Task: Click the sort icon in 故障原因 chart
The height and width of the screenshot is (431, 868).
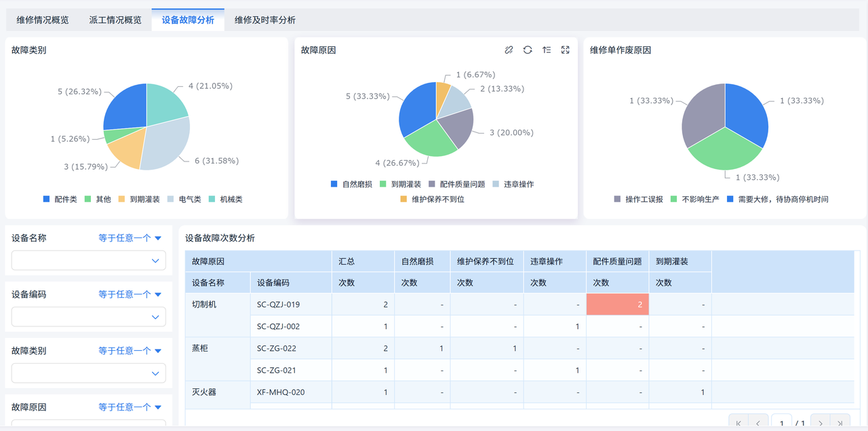Action: pyautogui.click(x=547, y=50)
